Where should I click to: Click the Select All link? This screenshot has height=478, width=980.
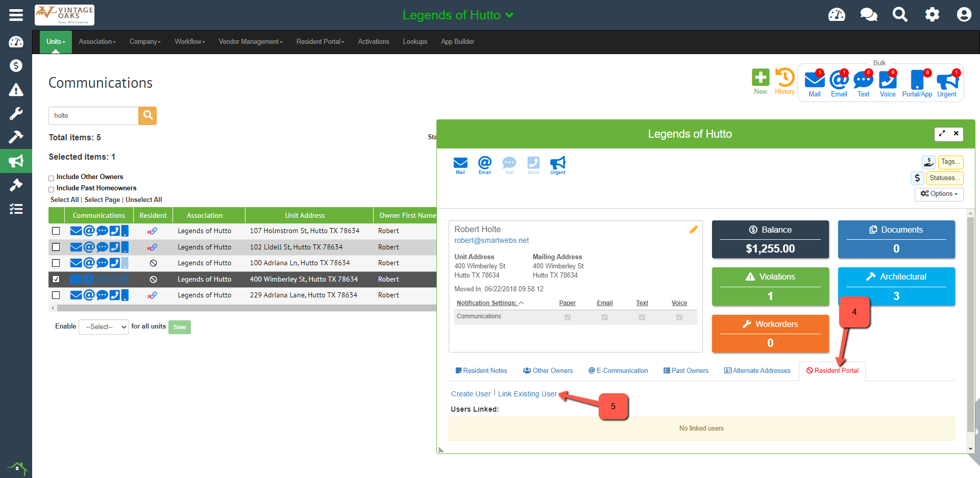65,200
